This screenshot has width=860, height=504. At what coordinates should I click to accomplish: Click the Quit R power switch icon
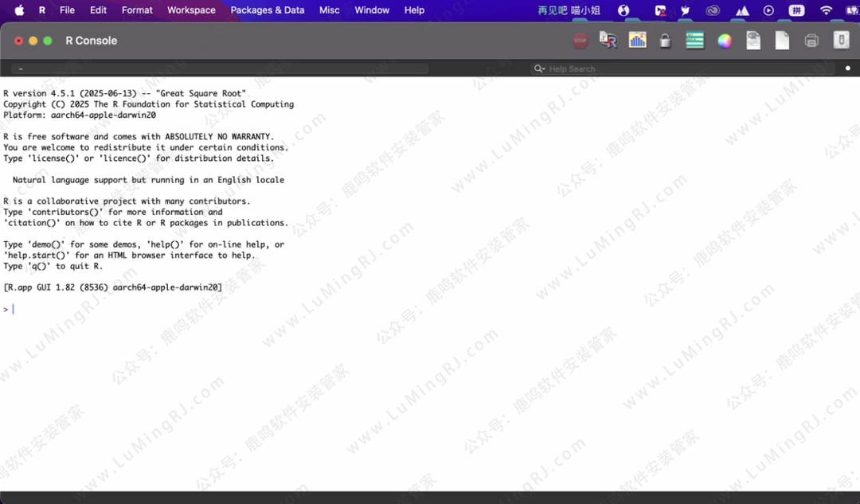click(841, 41)
